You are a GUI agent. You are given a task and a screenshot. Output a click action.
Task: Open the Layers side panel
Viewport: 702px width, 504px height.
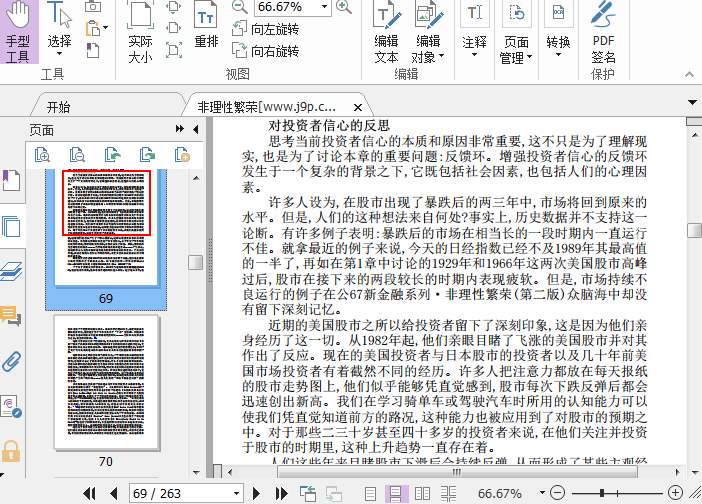[x=11, y=271]
